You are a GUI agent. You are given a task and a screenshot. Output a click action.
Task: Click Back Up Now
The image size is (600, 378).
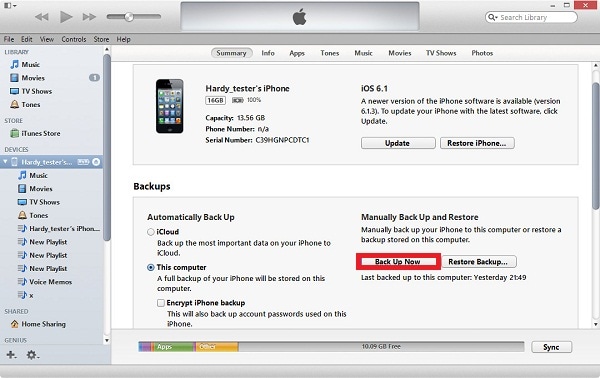(398, 262)
